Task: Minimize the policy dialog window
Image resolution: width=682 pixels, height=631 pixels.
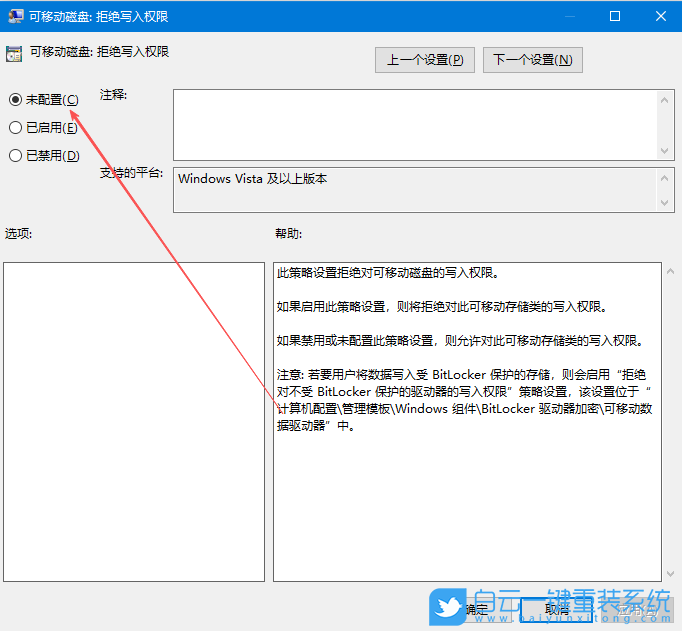Action: point(570,16)
